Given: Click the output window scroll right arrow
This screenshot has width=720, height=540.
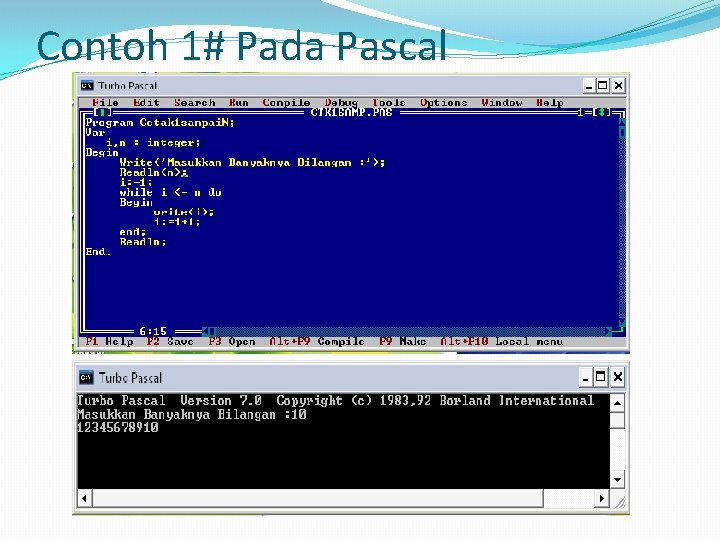Looking at the screenshot, I should pos(602,498).
